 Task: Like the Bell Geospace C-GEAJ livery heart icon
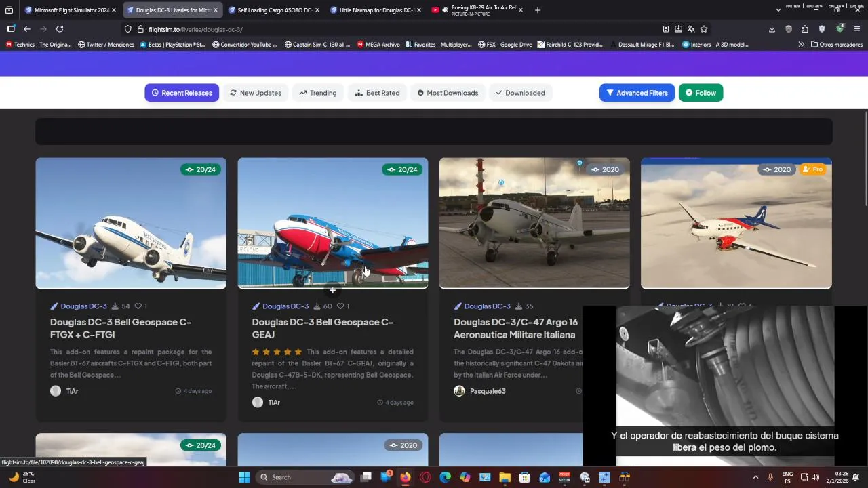click(340, 306)
